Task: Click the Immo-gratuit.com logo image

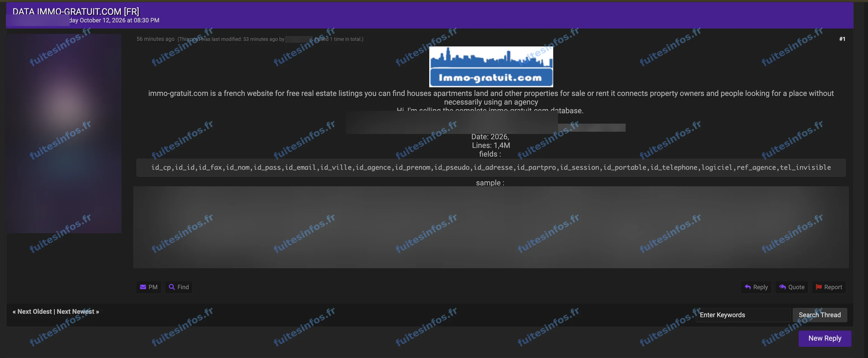Action: pos(491,67)
